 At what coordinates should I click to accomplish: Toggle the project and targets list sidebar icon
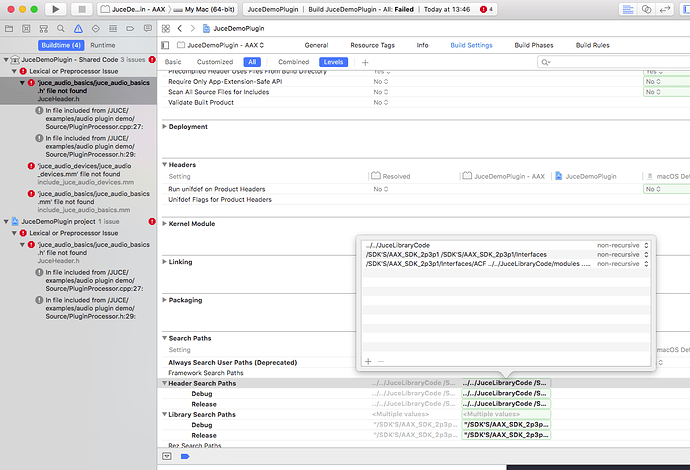[x=165, y=45]
